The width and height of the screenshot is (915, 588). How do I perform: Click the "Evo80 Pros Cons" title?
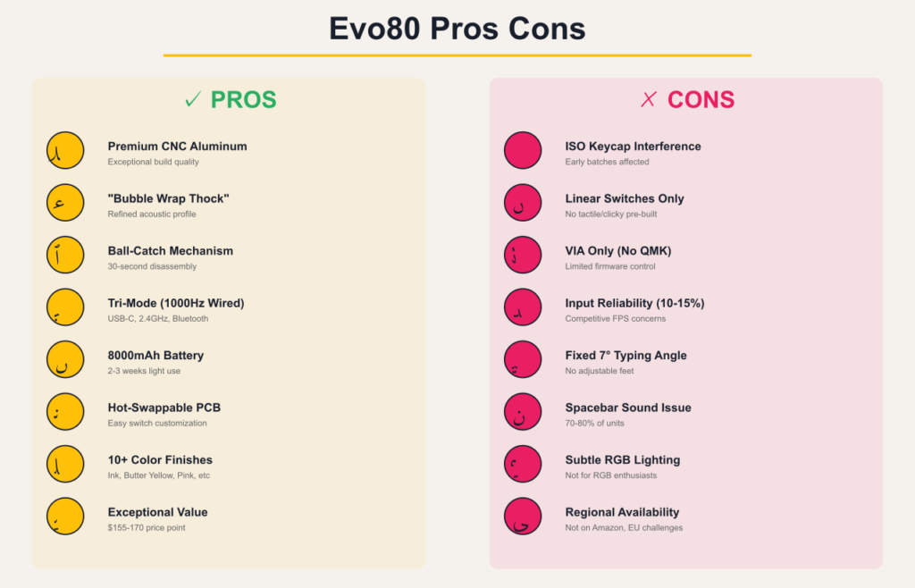click(x=457, y=29)
